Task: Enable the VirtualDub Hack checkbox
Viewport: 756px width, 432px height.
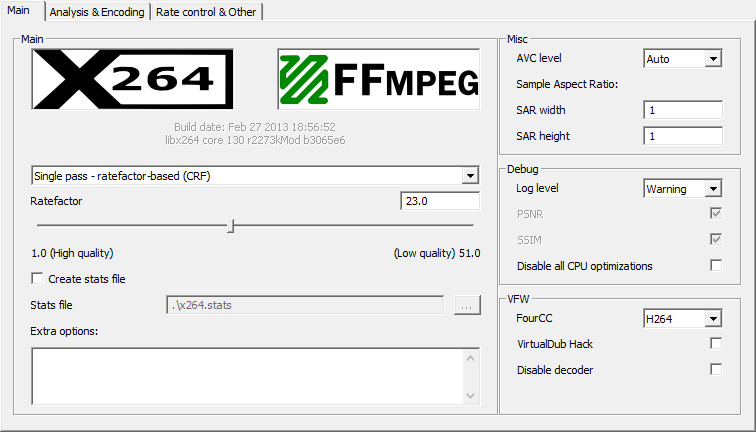Action: pyautogui.click(x=716, y=344)
